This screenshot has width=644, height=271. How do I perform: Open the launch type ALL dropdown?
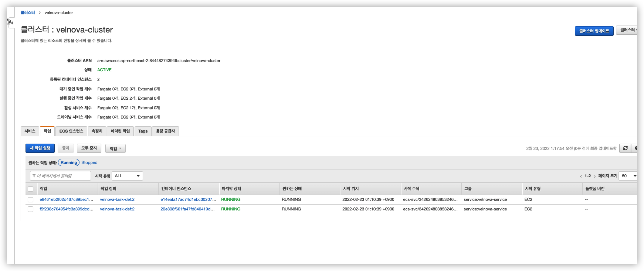tap(127, 176)
